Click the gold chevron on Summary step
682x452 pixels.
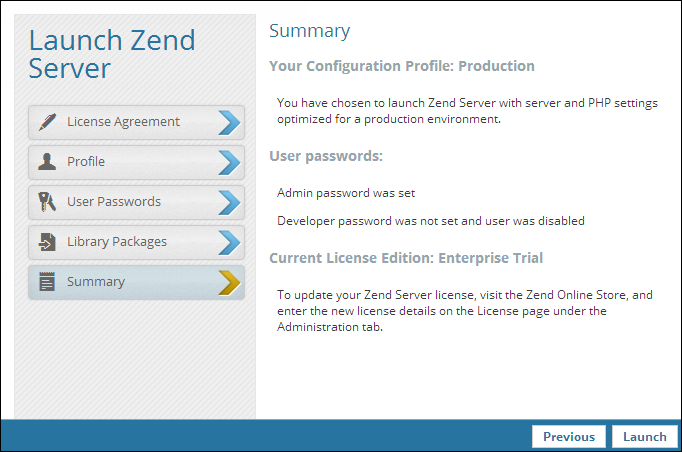click(229, 282)
